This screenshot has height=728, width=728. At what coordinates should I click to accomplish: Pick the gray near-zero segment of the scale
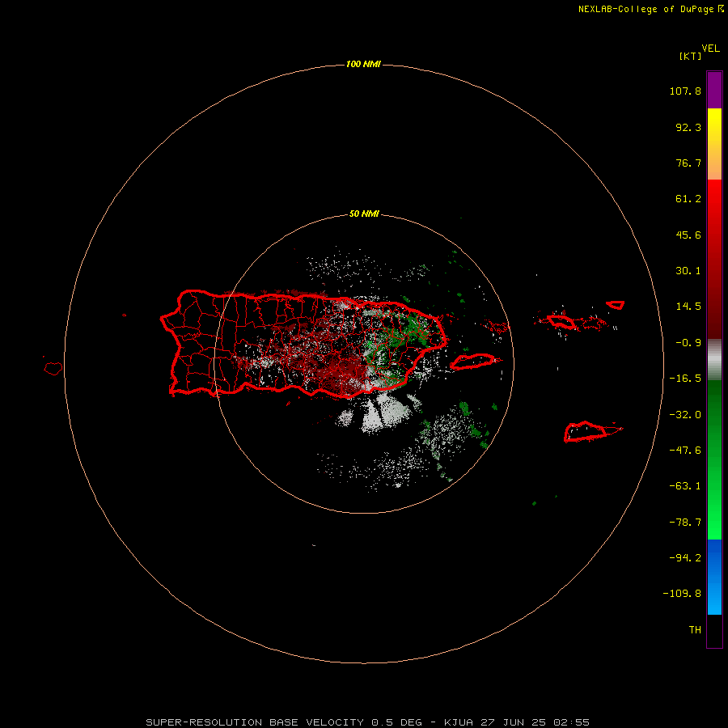714,360
